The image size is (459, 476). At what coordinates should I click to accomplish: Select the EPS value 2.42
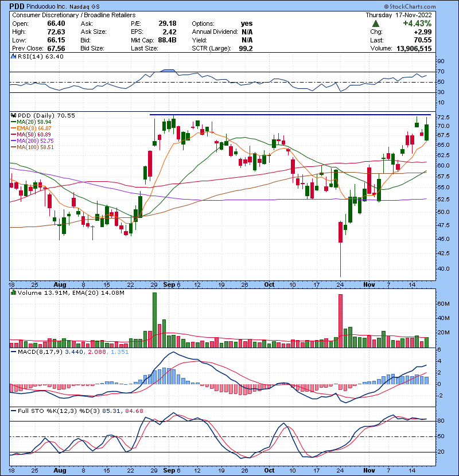[x=169, y=32]
